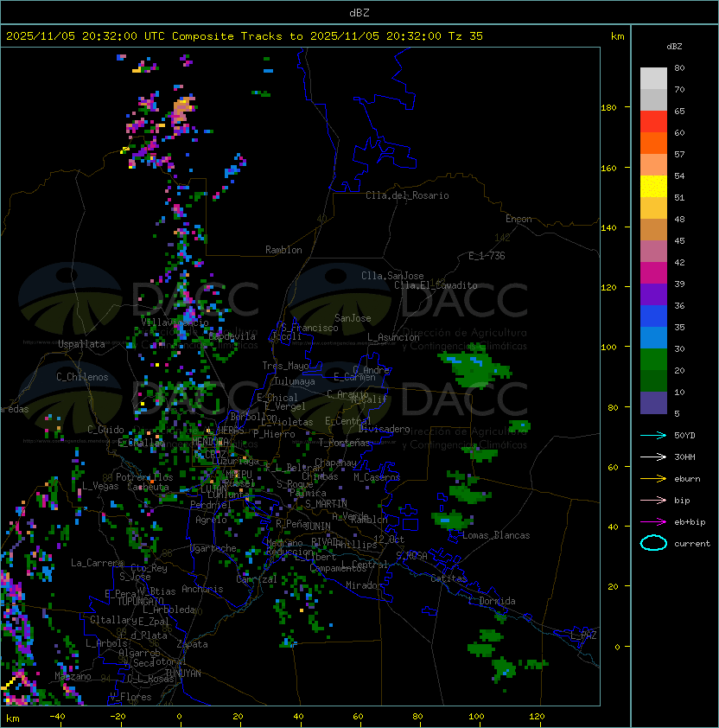Click the yellow eburn arrow legend icon
This screenshot has height=728, width=719.
pyautogui.click(x=653, y=479)
